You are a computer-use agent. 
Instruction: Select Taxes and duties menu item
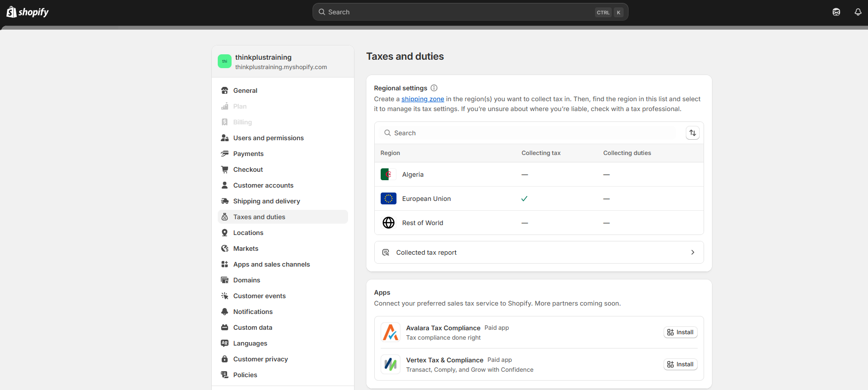point(283,217)
